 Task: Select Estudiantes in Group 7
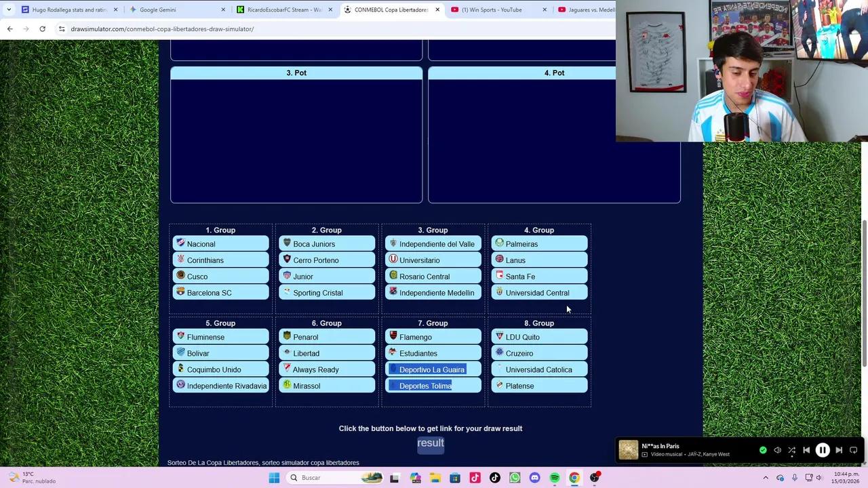click(x=433, y=353)
